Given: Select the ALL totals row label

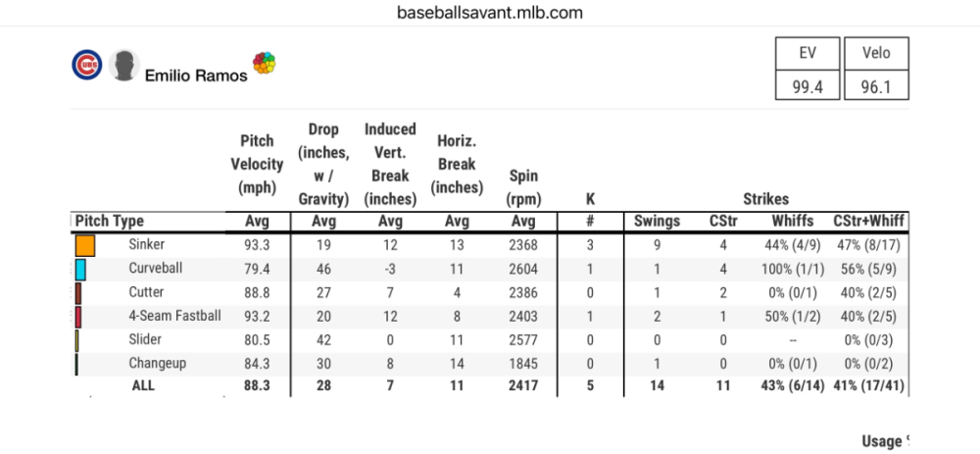Looking at the screenshot, I should pos(143,385).
